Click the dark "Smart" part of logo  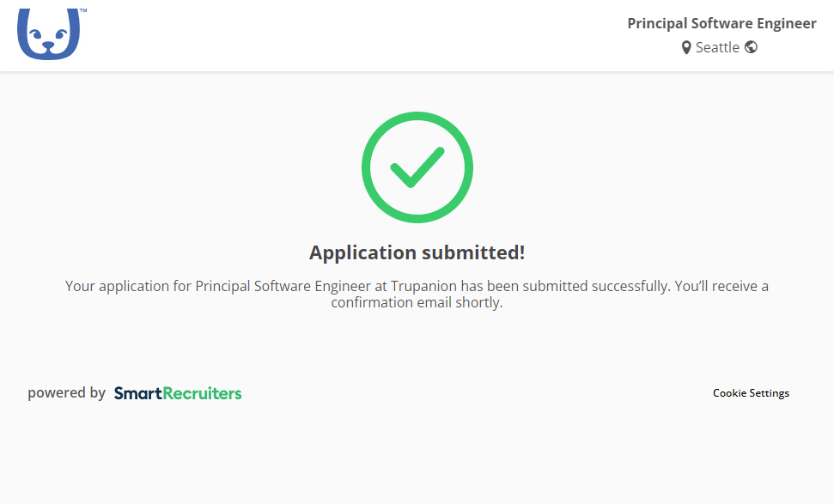coord(138,393)
